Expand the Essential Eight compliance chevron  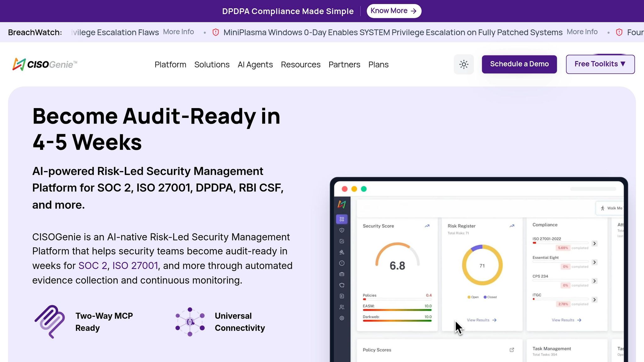click(594, 262)
